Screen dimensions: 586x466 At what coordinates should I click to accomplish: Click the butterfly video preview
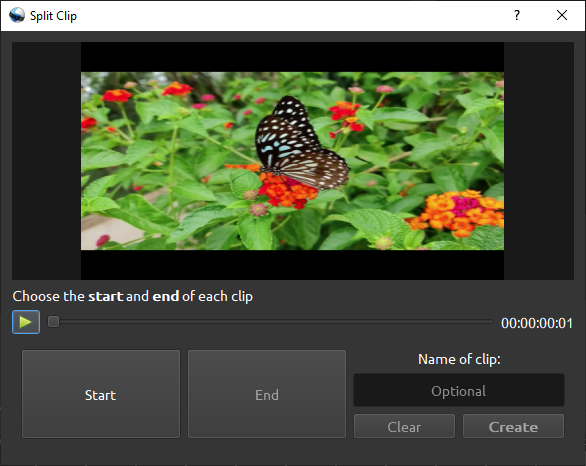pyautogui.click(x=292, y=161)
